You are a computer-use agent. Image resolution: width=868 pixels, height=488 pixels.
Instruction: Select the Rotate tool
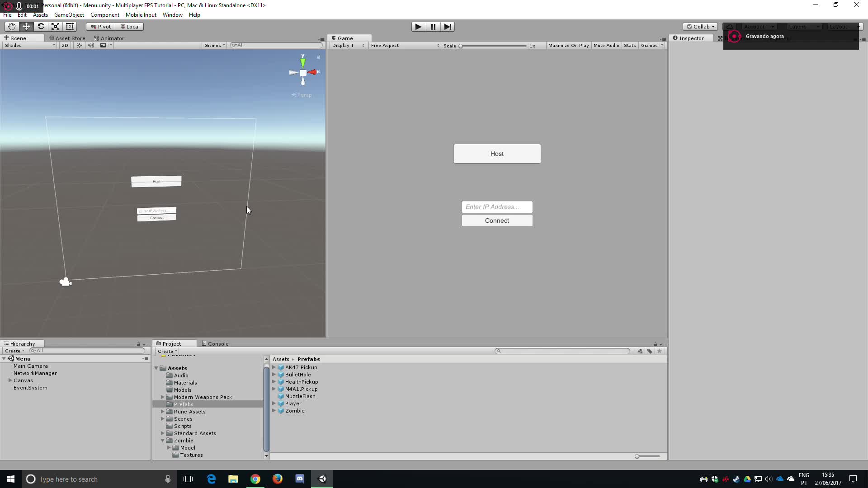41,27
